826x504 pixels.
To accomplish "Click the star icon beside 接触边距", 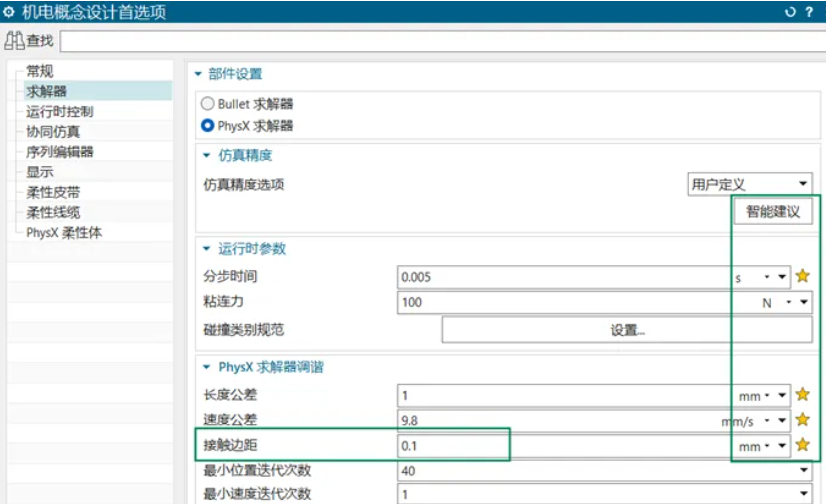I will pyautogui.click(x=802, y=445).
